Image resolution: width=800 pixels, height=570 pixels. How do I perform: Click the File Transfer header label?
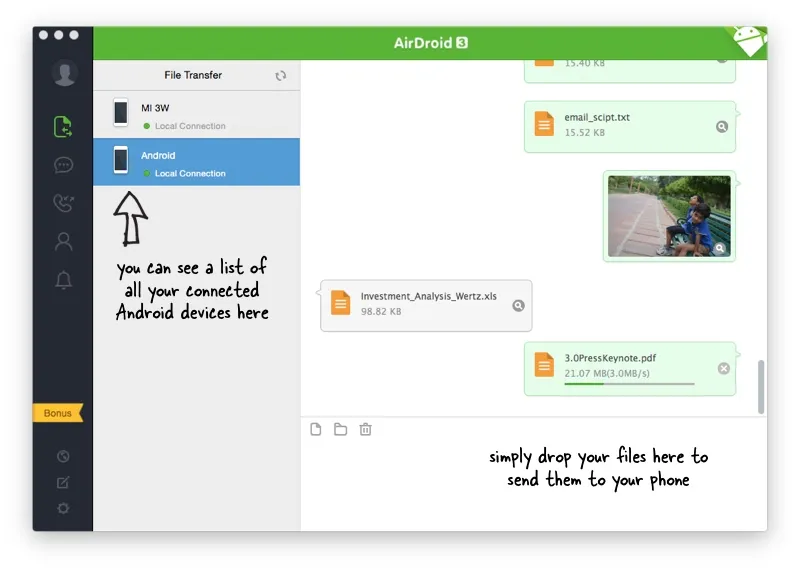[x=193, y=75]
